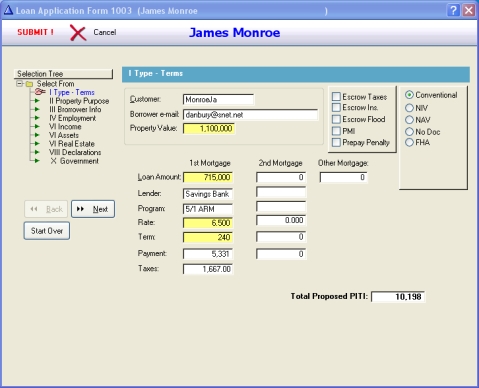Open VI Income tree entry
This screenshot has width=479, height=388.
65,127
